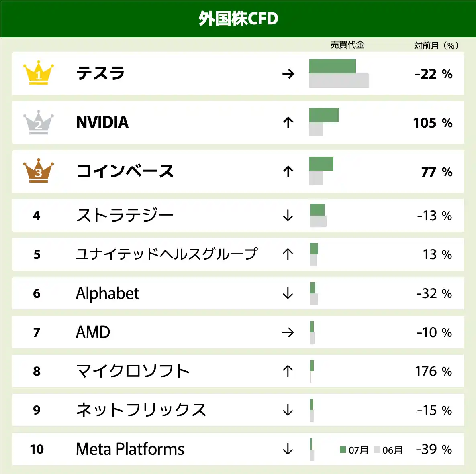476x474 pixels.
Task: Click the down arrow beside ストラテジー
Action: (x=288, y=216)
